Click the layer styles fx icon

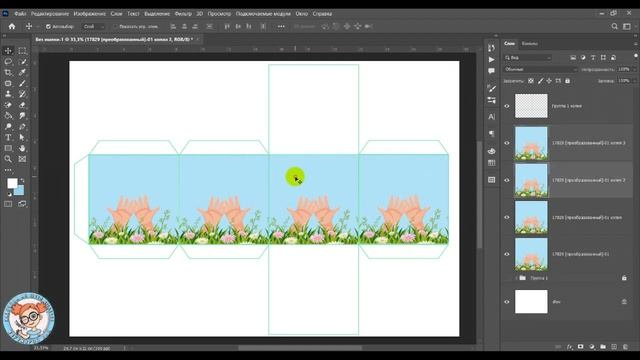click(x=570, y=347)
